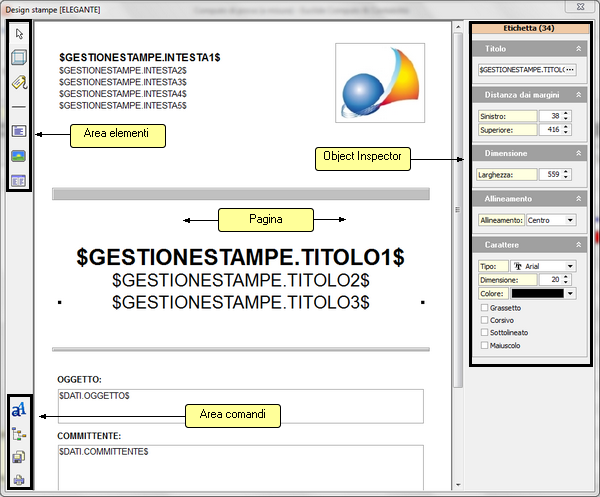Click the $GESTIONESTAMPE.TITOLO1$ label on page
Screen dimensions: 600x497
[x=240, y=256]
